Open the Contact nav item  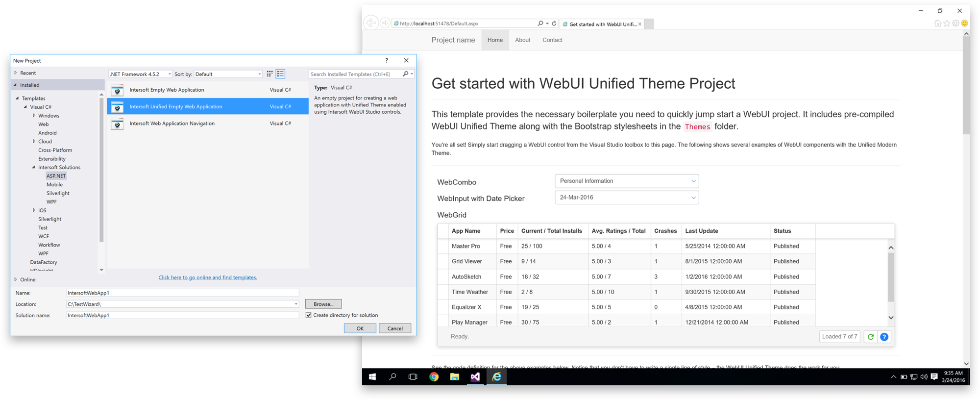[552, 40]
